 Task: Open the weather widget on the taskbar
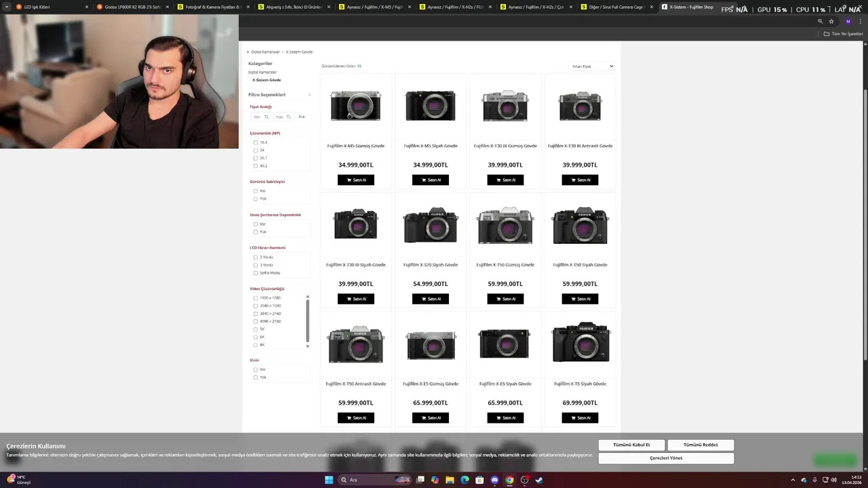click(x=19, y=480)
